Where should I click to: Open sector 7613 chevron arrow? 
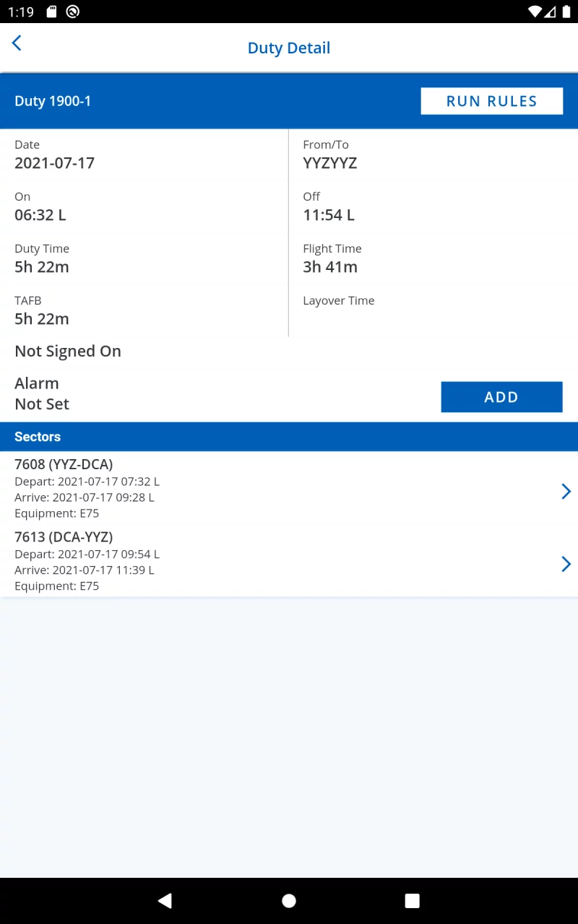(x=566, y=564)
